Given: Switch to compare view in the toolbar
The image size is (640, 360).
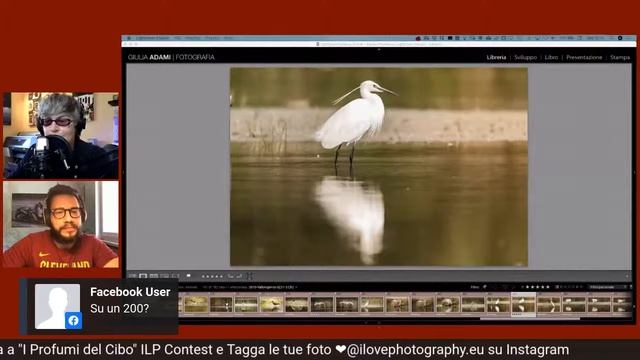Looking at the screenshot, I should (x=153, y=276).
